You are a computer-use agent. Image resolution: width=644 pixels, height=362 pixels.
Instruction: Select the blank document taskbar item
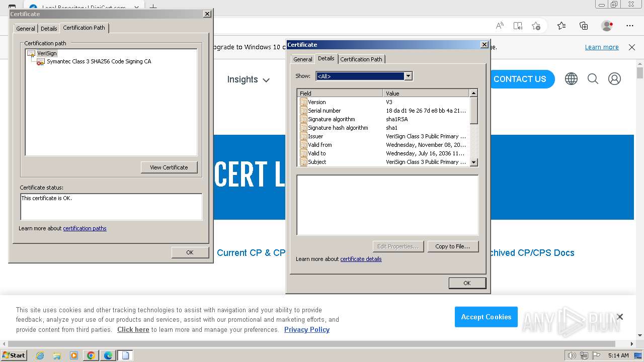pos(125,355)
